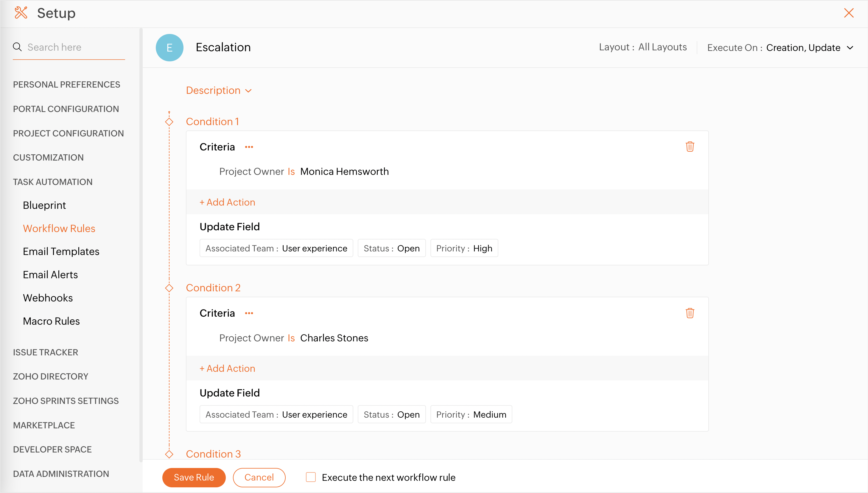
Task: Click Priority High field chip
Action: tap(464, 248)
